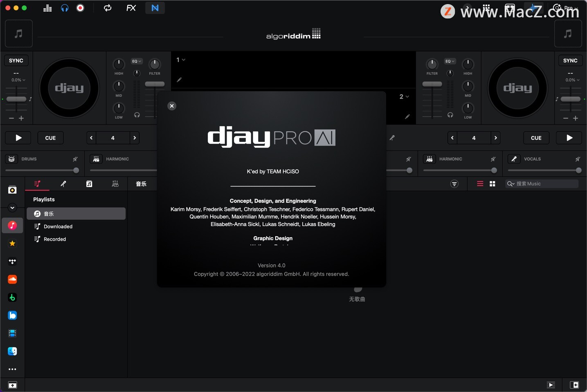Click the loop arrows icon in top toolbar
Screen dimensions: 587x392
click(x=108, y=8)
